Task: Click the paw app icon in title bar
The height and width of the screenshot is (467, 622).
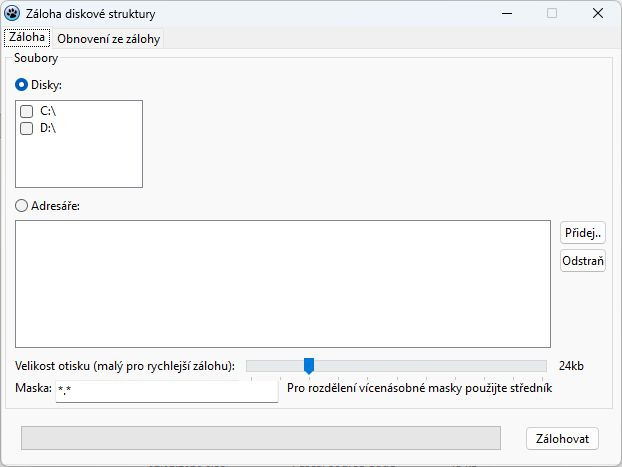Action: [12, 13]
